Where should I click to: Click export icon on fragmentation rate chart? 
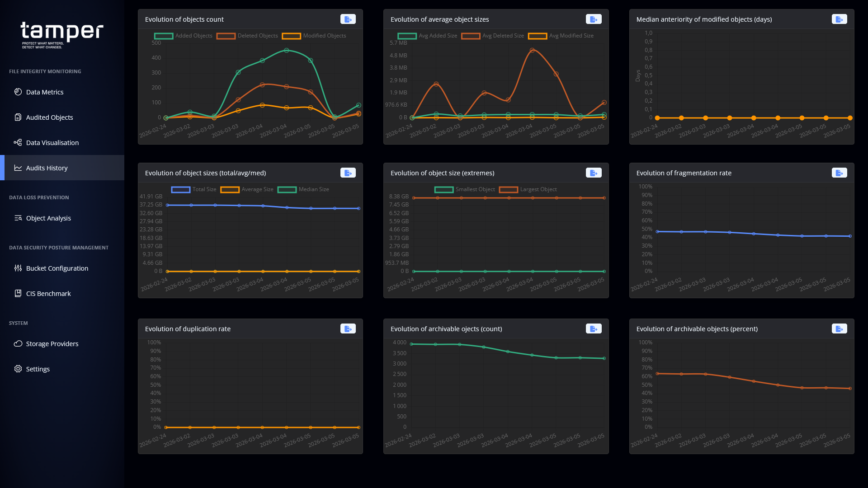coord(839,173)
